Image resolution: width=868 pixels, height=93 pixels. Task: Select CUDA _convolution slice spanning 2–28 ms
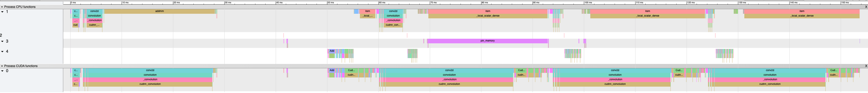150,79
